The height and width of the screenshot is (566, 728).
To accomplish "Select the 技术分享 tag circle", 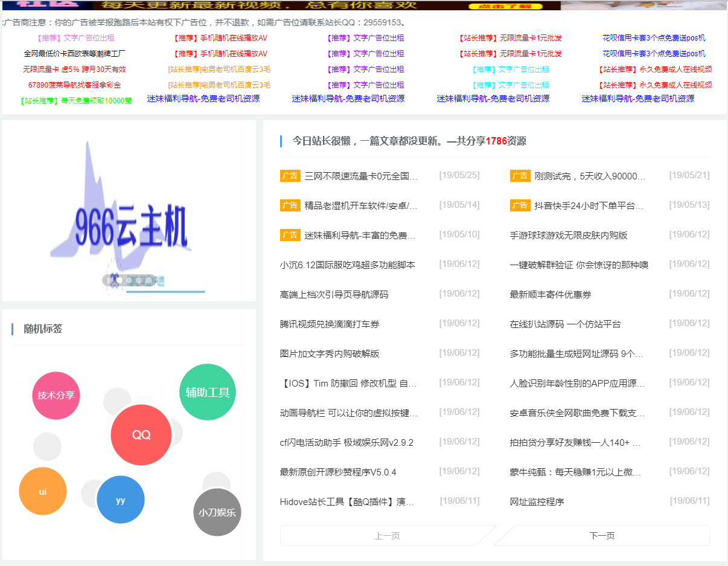I will (56, 396).
